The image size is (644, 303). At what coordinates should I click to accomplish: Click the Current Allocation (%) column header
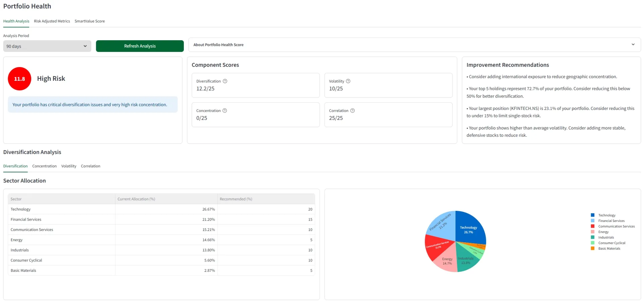136,199
